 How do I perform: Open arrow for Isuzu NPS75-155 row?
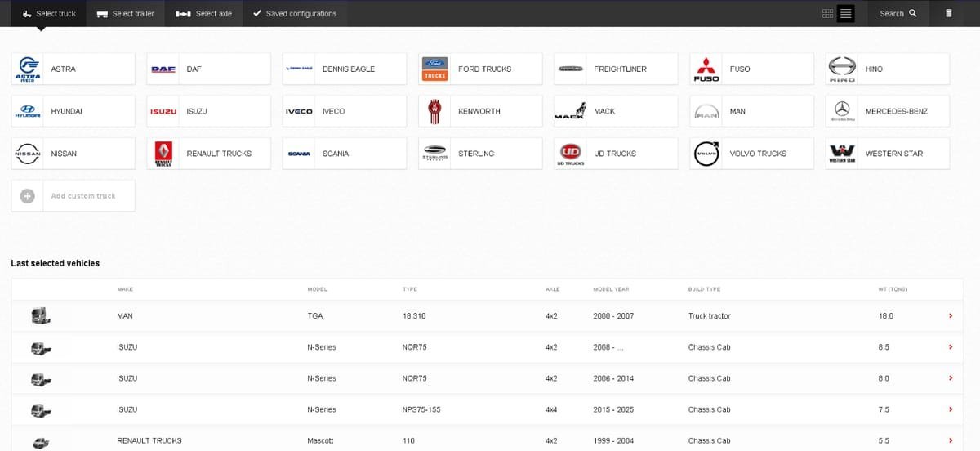(x=951, y=409)
